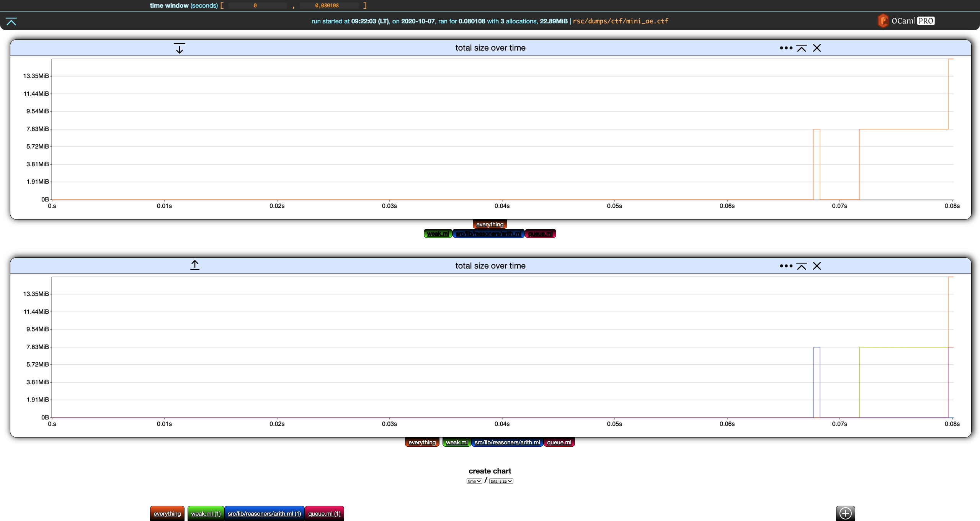This screenshot has width=980, height=521.
Task: Click the '13.35MiB' axis label in first chart
Action: (x=36, y=76)
